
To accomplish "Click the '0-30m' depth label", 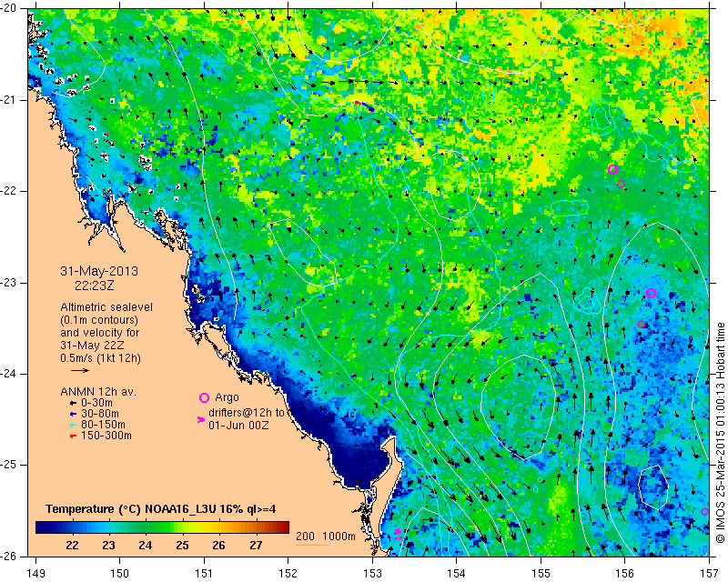I will (96, 403).
